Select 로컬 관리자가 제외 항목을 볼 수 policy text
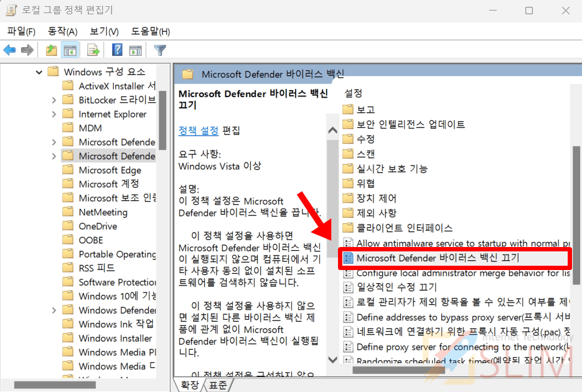This screenshot has height=392, width=582. click(x=463, y=302)
